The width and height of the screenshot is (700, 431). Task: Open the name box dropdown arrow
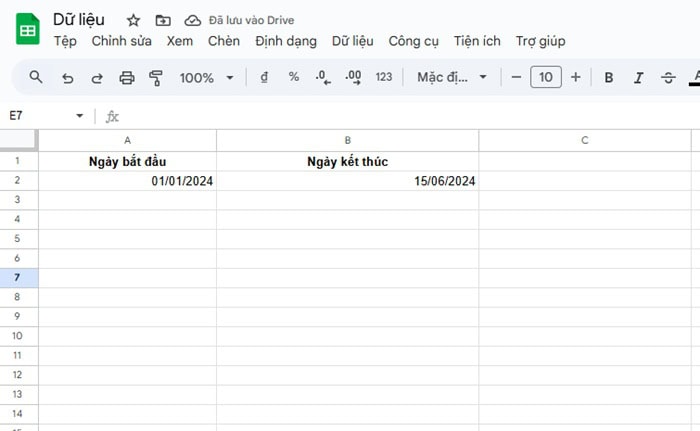point(80,116)
